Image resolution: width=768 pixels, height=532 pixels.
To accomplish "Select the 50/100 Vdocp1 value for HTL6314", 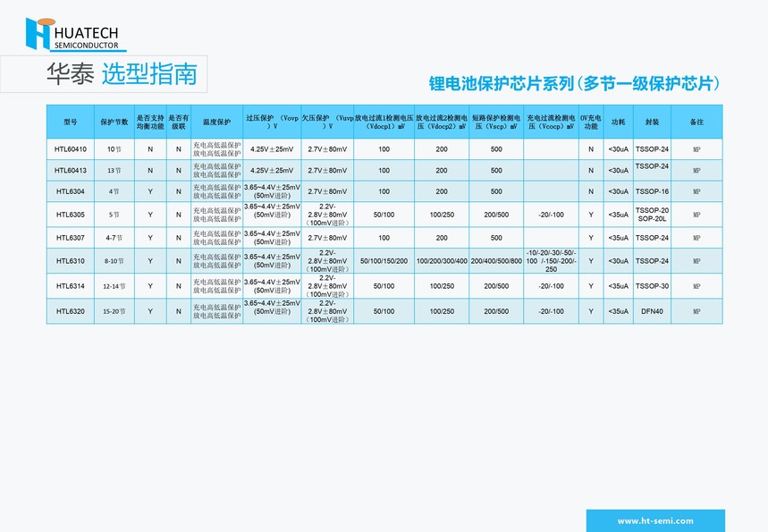I will 384,286.
